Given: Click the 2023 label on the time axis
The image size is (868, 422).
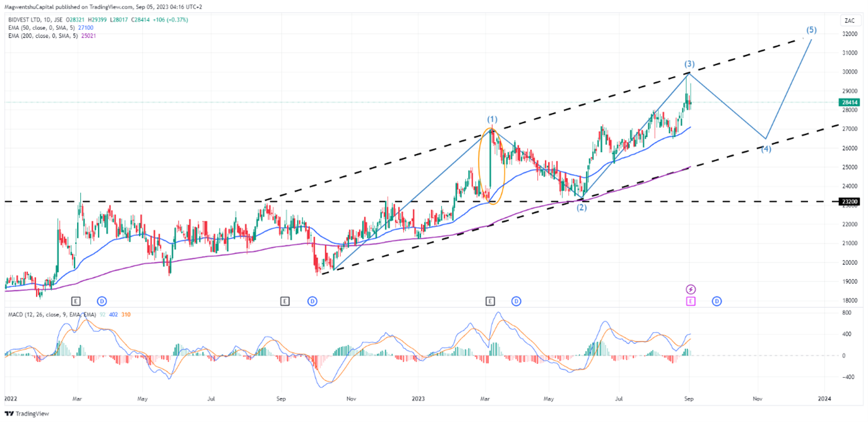Looking at the screenshot, I should [x=418, y=399].
